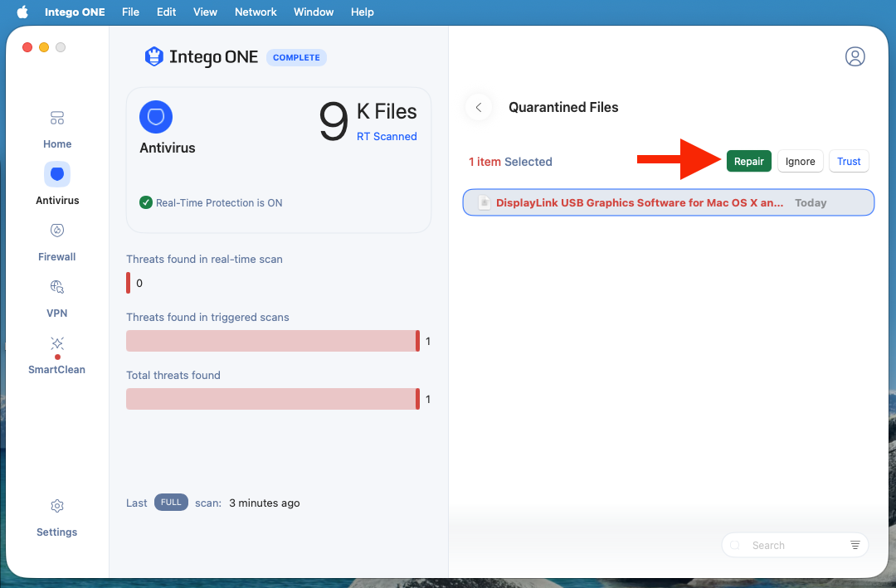Open the File menu

(x=130, y=12)
